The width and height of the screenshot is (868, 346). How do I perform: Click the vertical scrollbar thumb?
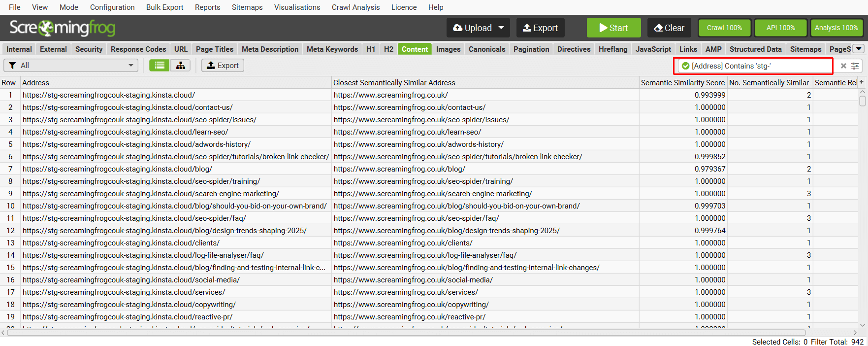pos(862,101)
